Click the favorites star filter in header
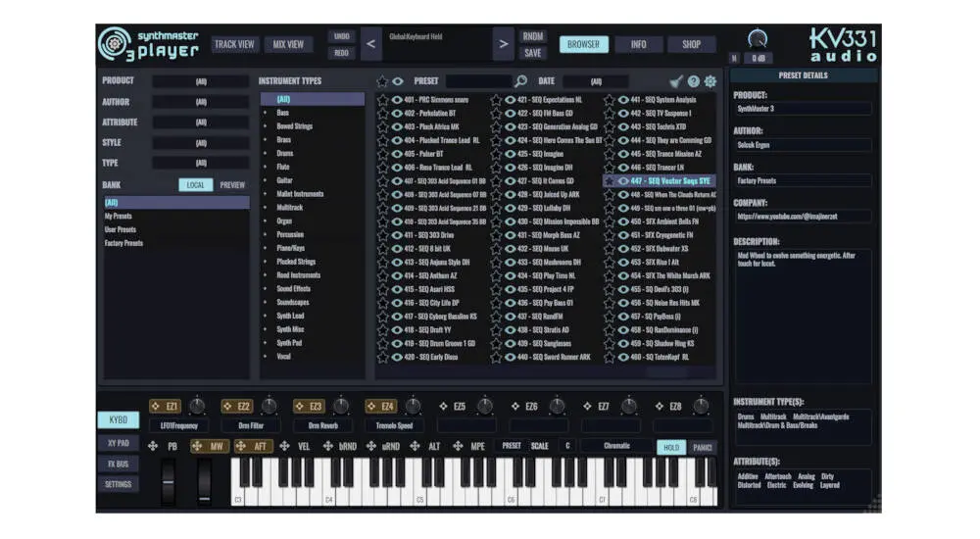Viewport: 980px width, 539px height. 383,81
